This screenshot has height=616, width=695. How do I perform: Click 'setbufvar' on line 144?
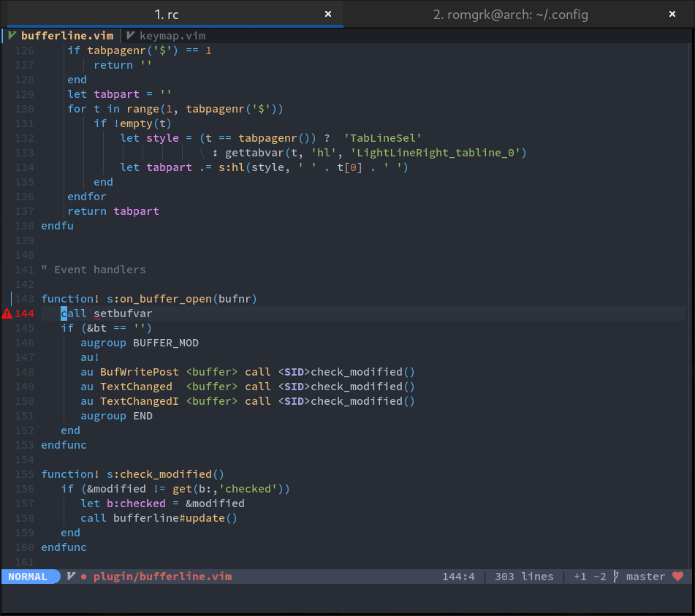coord(123,313)
